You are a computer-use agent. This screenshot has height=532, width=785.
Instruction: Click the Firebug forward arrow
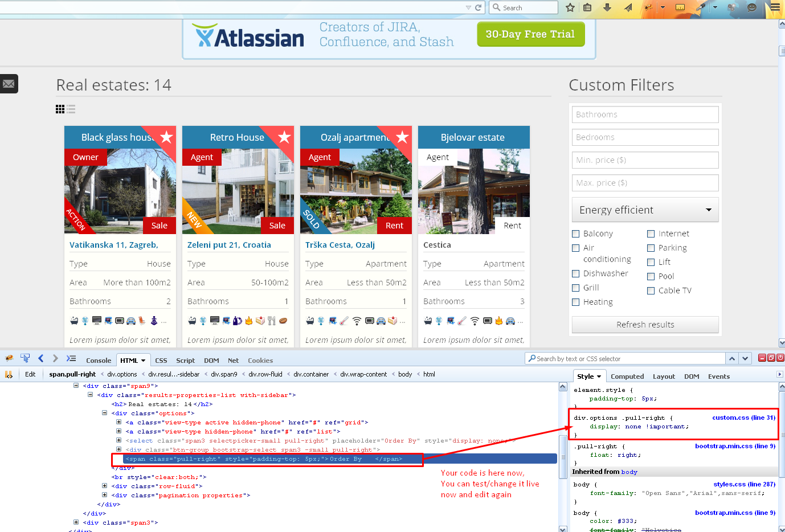pos(55,358)
